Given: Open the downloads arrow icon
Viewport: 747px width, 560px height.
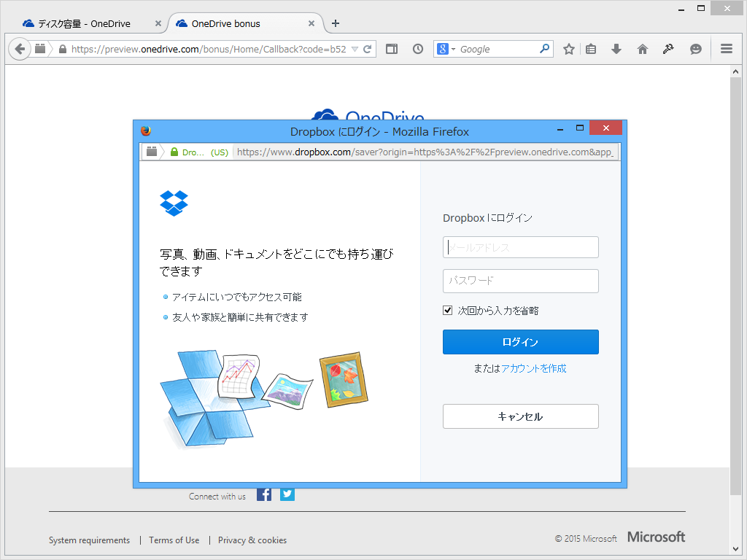Looking at the screenshot, I should (616, 48).
